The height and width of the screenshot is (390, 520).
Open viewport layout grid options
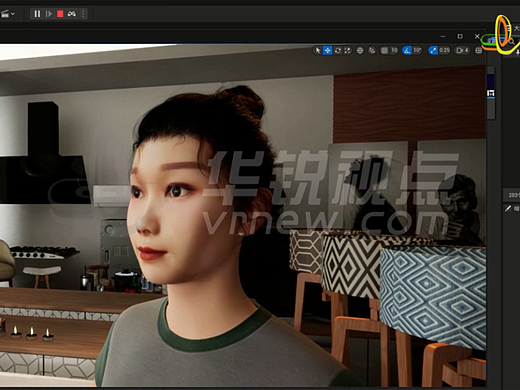479,50
